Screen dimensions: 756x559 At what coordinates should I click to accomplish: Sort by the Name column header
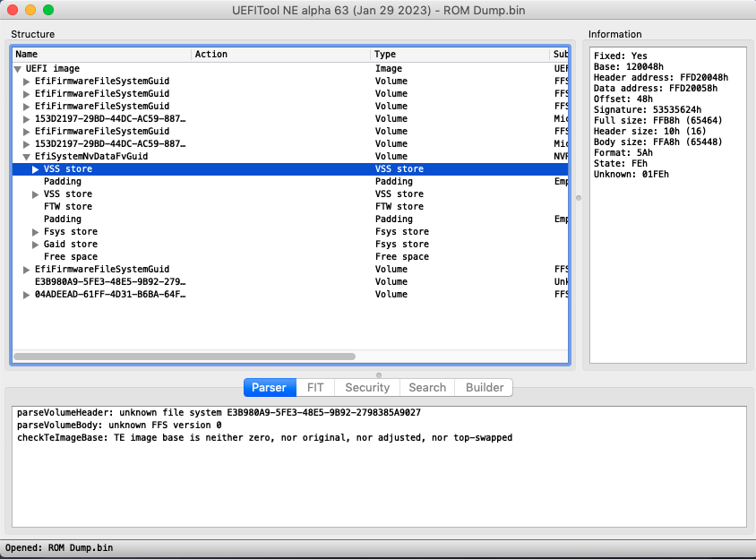click(x=102, y=54)
